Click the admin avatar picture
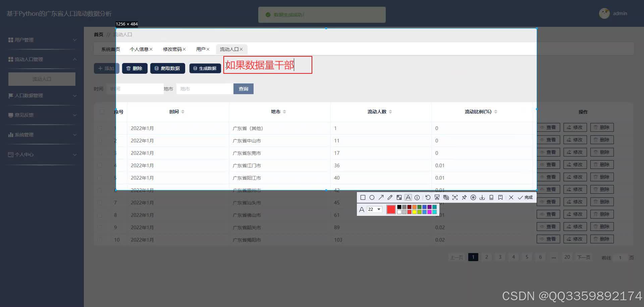Viewport: 644px width, 307px height. coord(604,13)
